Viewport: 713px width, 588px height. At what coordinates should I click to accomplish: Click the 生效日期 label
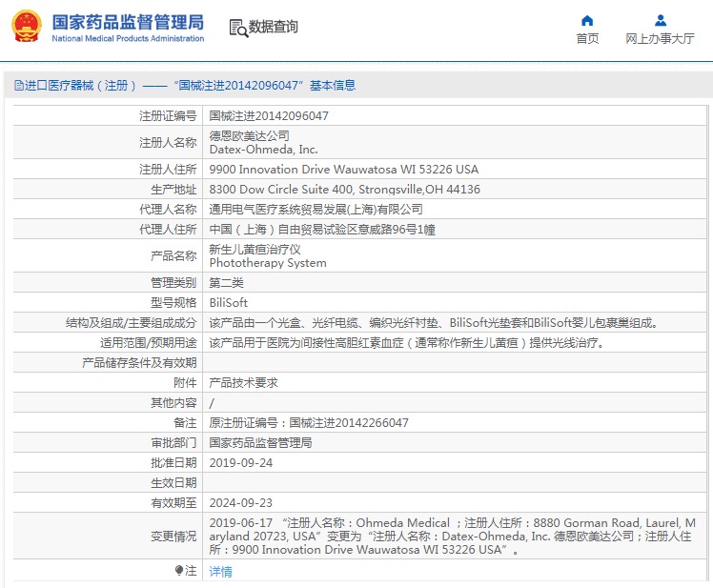pyautogui.click(x=173, y=483)
